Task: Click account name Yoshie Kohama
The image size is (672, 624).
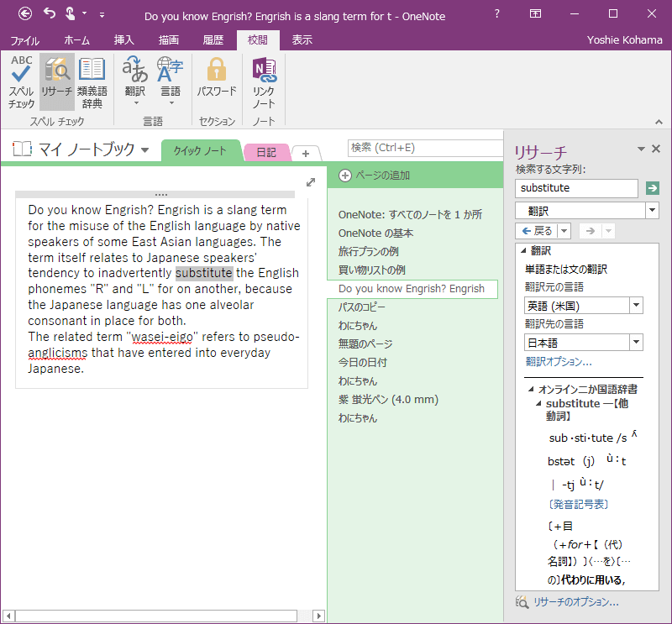Action: [624, 39]
